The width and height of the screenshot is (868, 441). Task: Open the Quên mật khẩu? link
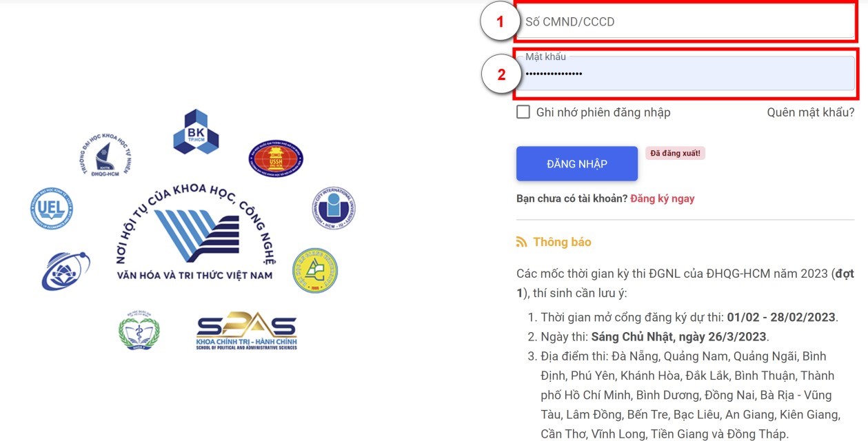[x=811, y=112]
